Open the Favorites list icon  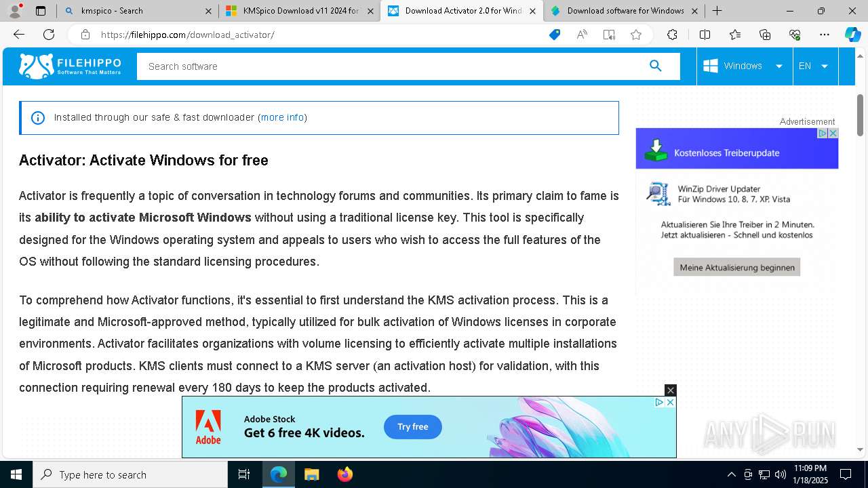[735, 35]
